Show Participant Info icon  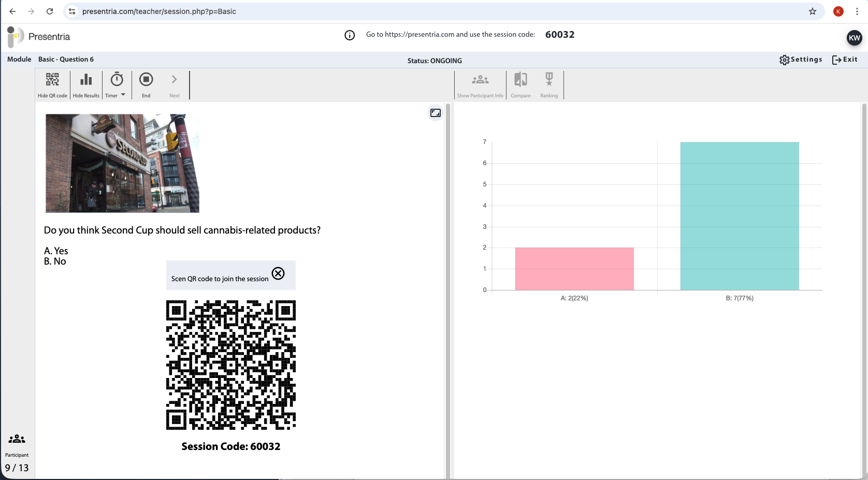480,80
